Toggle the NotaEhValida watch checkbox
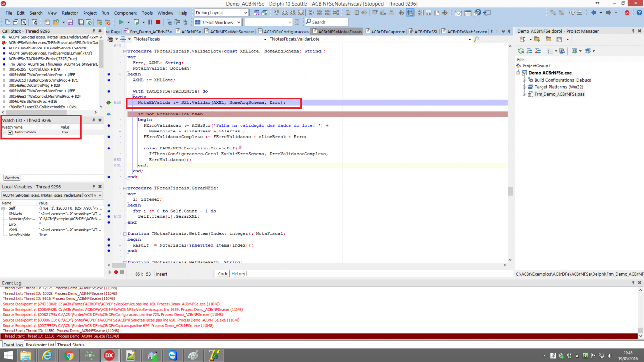This screenshot has width=644, height=362. coord(10,132)
